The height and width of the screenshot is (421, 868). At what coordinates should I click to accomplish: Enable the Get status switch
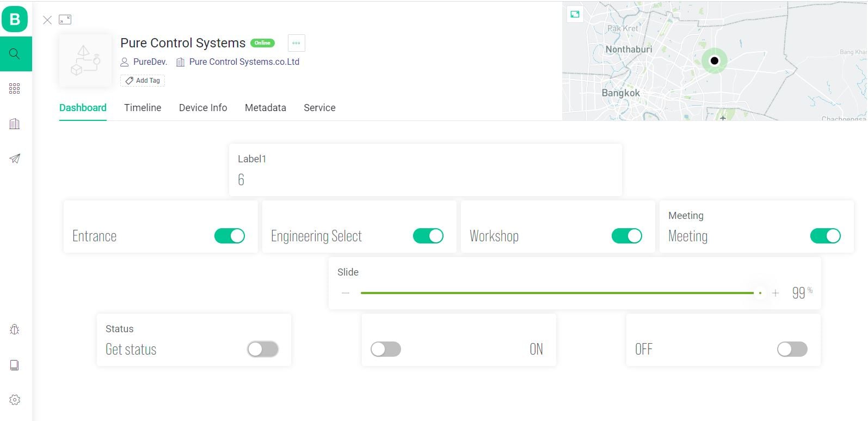tap(263, 349)
